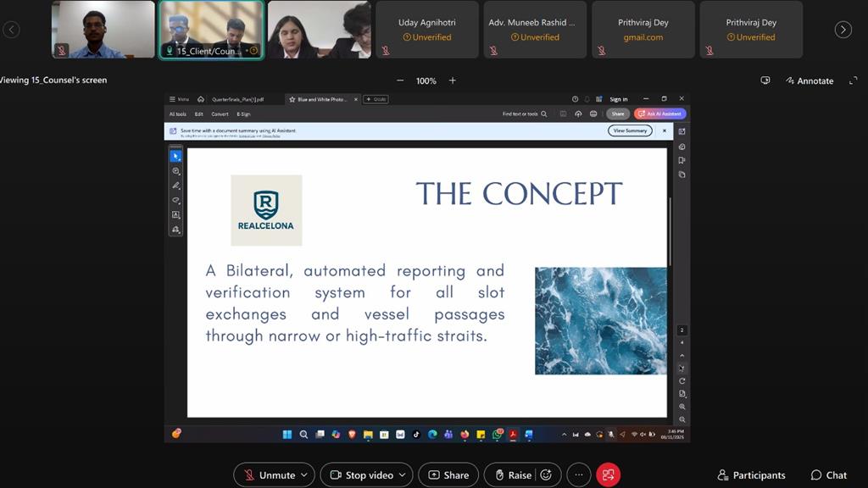Zoom out shared screen with minus icon
The image size is (868, 488).
pyautogui.click(x=400, y=80)
